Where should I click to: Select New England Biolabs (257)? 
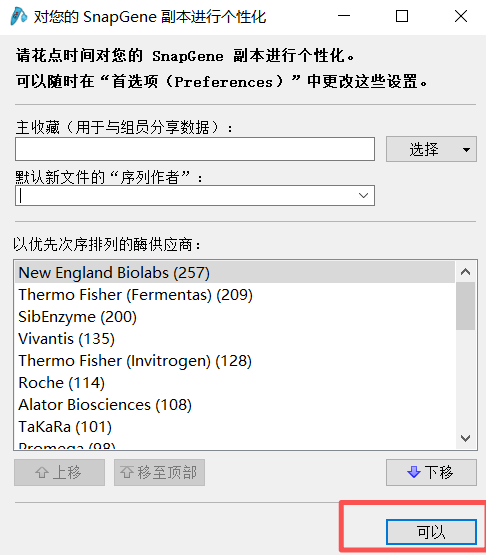point(235,273)
